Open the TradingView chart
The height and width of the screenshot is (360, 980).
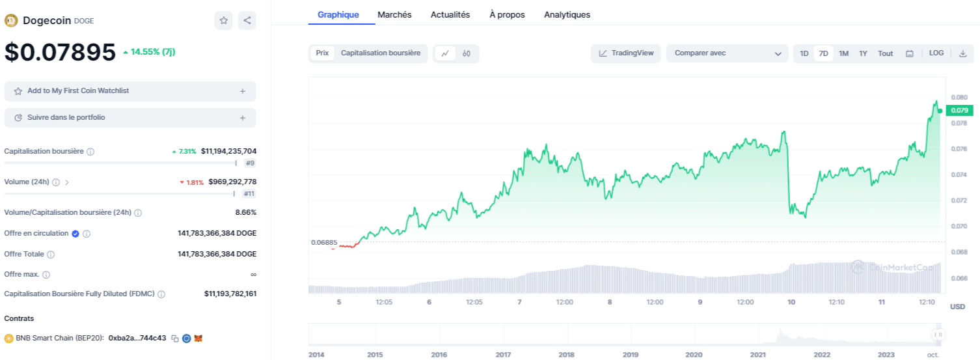(x=626, y=53)
